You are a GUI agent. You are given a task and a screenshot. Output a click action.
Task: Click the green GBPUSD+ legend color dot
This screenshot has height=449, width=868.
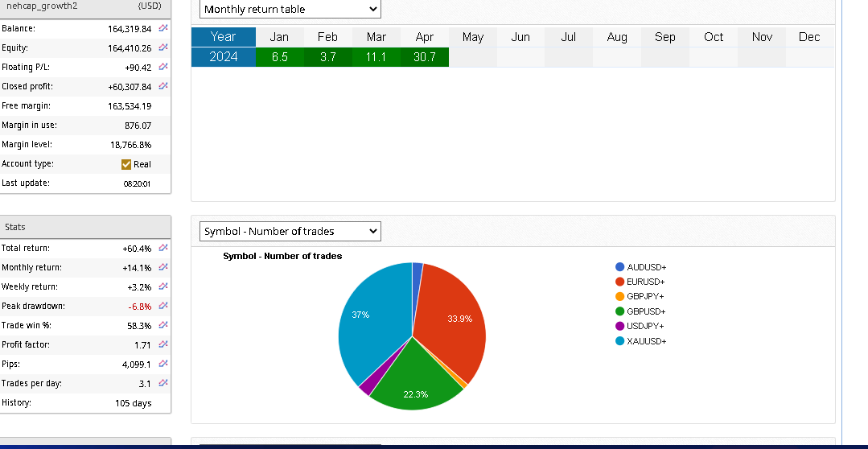(619, 311)
